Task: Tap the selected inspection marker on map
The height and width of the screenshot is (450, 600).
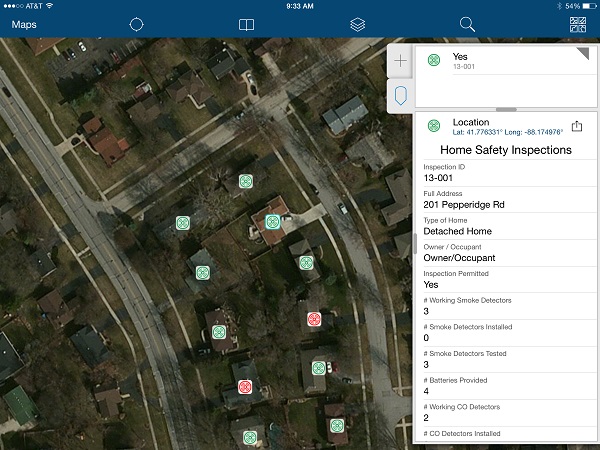Action: point(272,222)
